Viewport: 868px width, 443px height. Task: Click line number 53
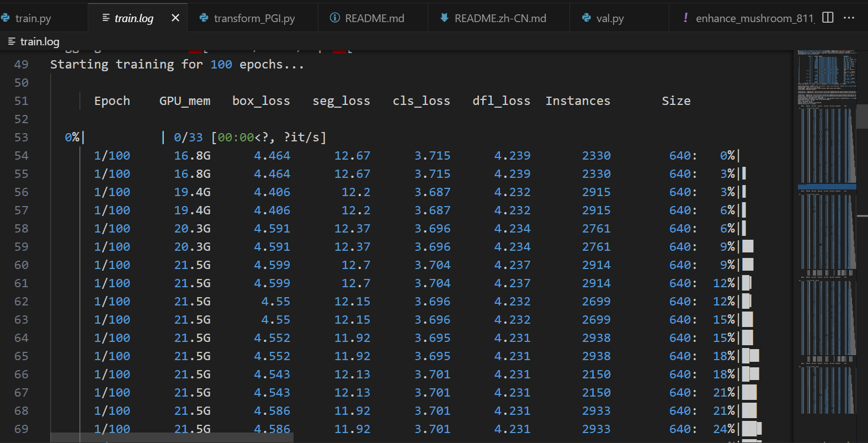(21, 138)
